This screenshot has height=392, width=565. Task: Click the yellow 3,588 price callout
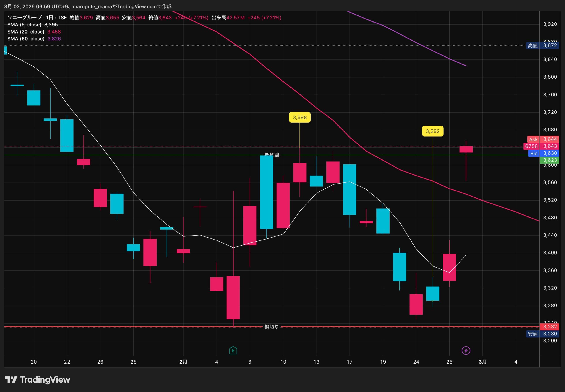(x=299, y=117)
